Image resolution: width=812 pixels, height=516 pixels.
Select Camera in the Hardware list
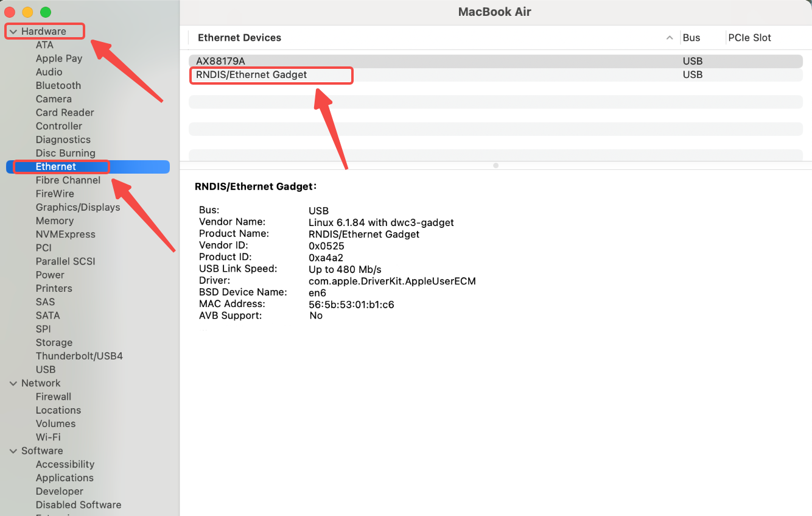coord(54,99)
